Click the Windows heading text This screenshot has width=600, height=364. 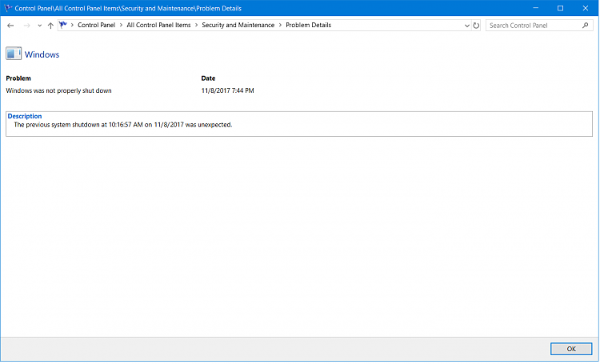[x=42, y=54]
